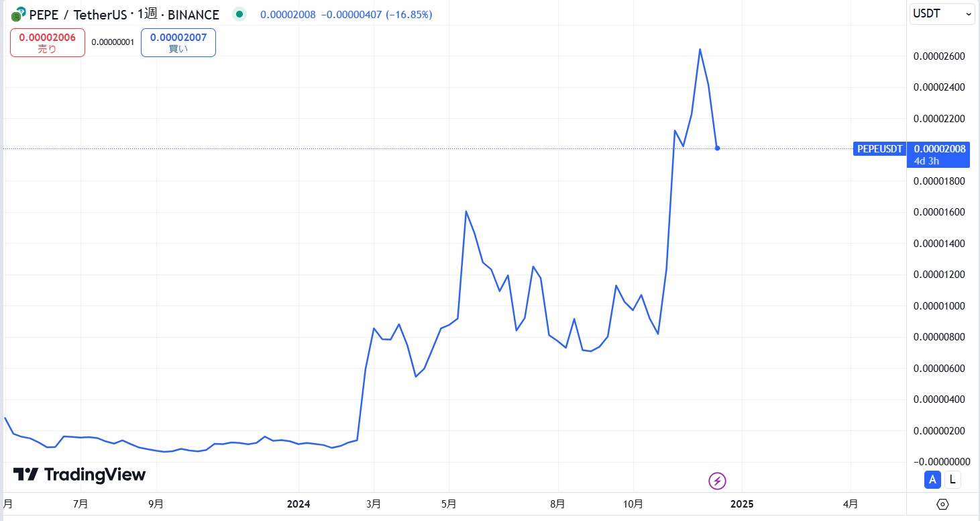Click the PEPEUSDT price label
The width and height of the screenshot is (980, 521).
click(880, 149)
